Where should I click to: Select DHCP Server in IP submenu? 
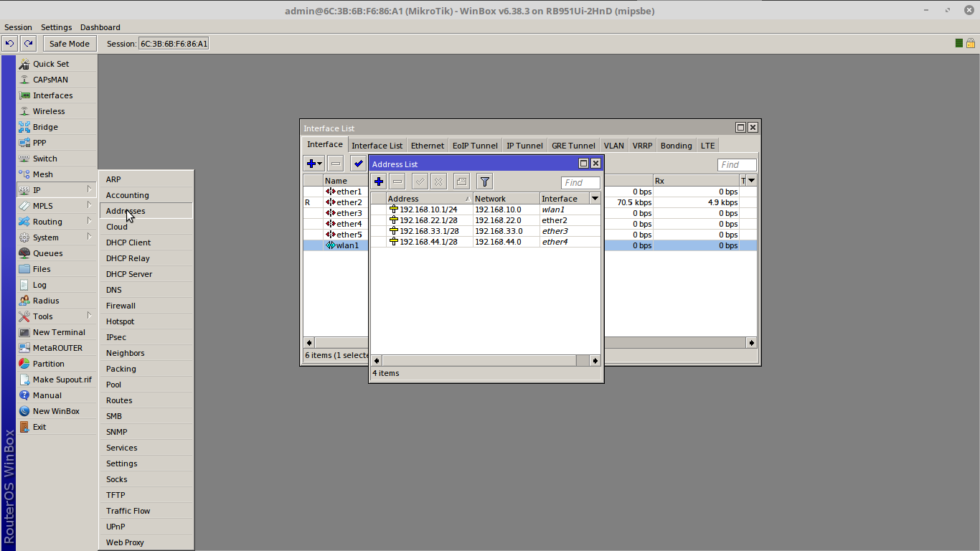pyautogui.click(x=146, y=274)
